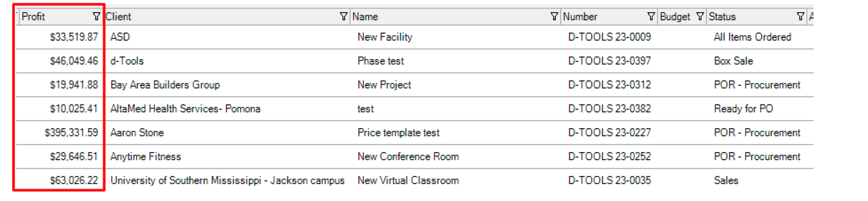868x201 pixels.
Task: Select the Aaron Stone client cell
Action: (x=137, y=133)
